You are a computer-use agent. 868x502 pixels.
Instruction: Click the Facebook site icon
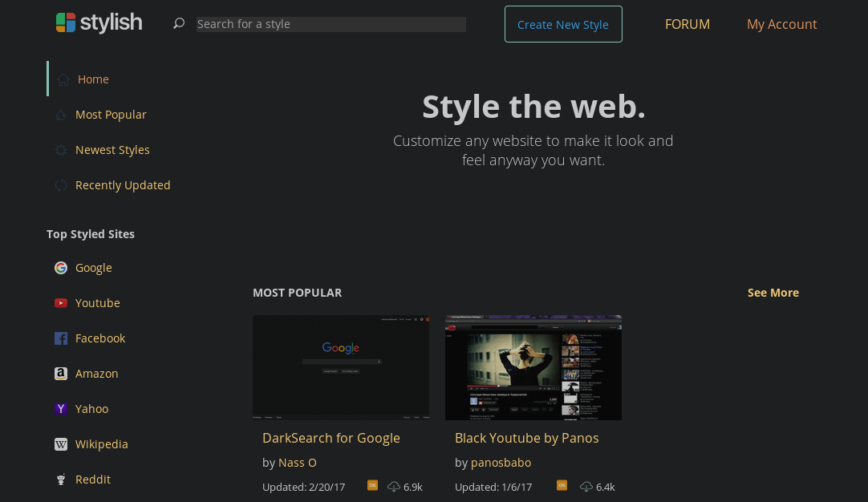61,338
